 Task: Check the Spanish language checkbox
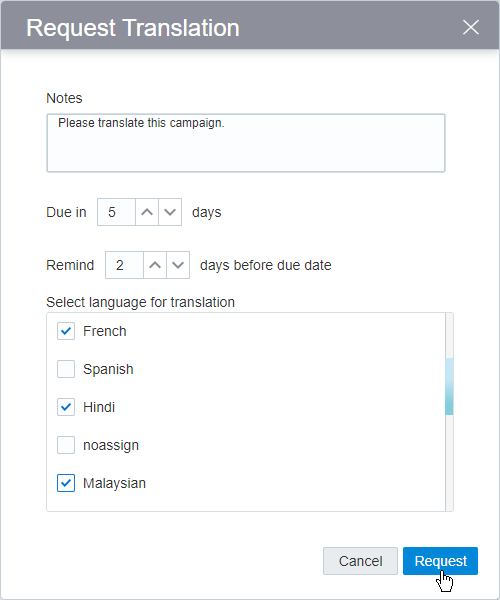click(66, 369)
